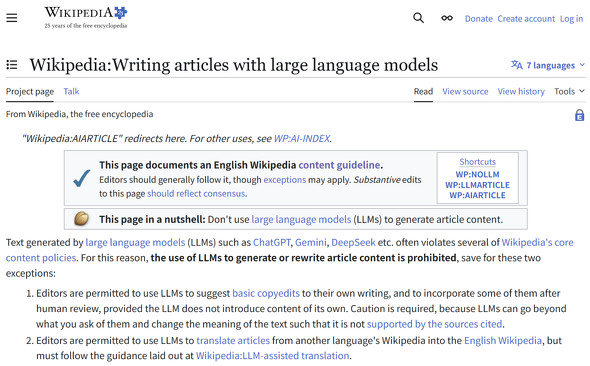Image resolution: width=590 pixels, height=366 pixels.
Task: Click the WP:AIARTICLE shortcut text
Action: tap(477, 195)
